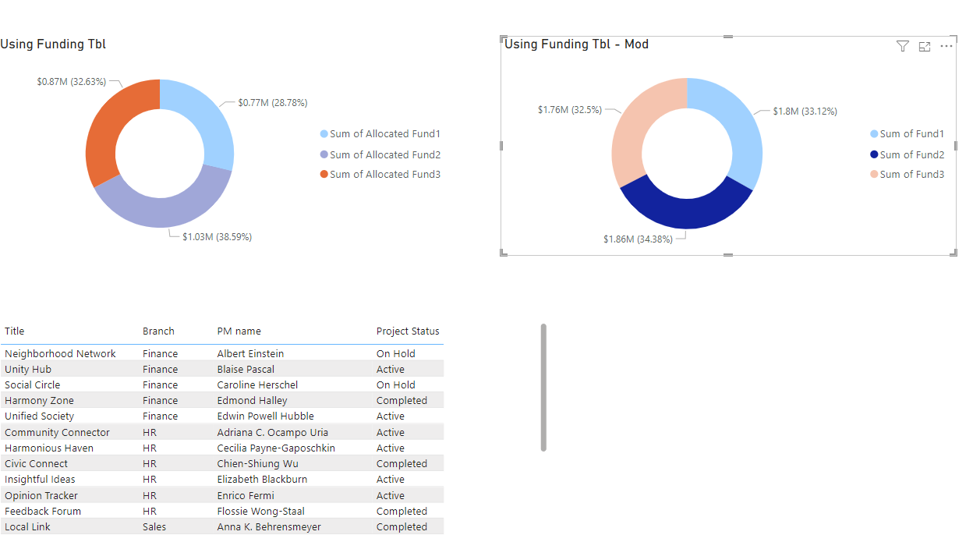Click the Sum of Allocated Fund3 legend marker
980x535 pixels.
(x=324, y=175)
